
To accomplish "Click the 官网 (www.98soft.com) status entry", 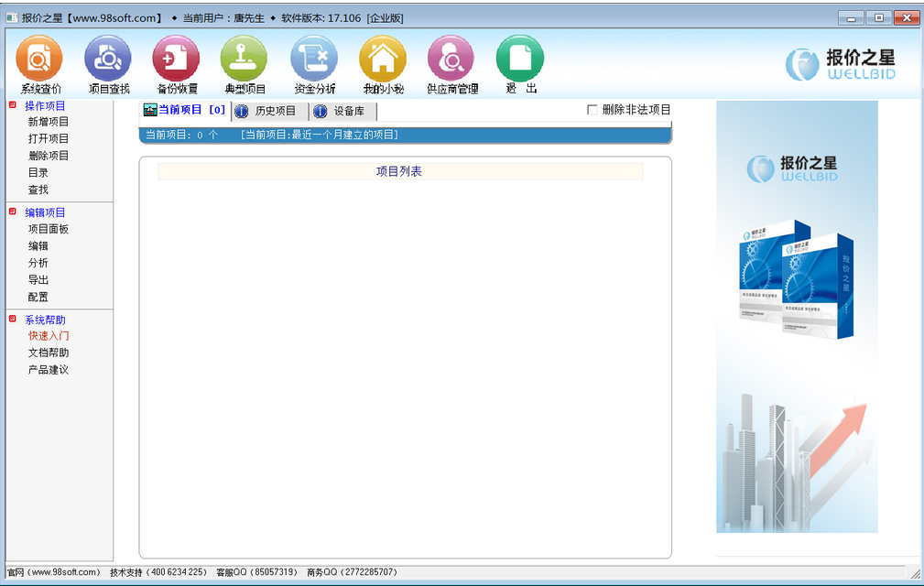I will tap(54, 572).
